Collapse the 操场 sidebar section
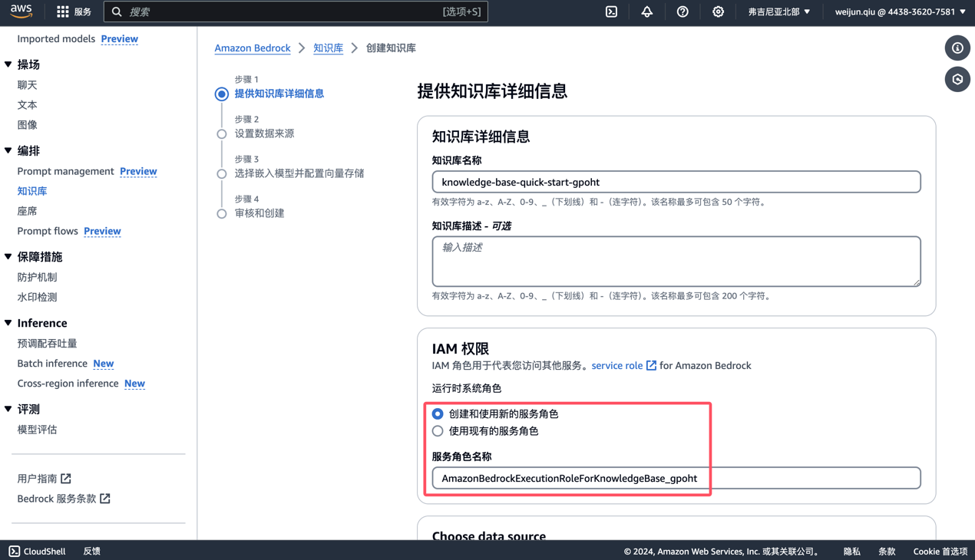This screenshot has height=560, width=975. point(8,64)
